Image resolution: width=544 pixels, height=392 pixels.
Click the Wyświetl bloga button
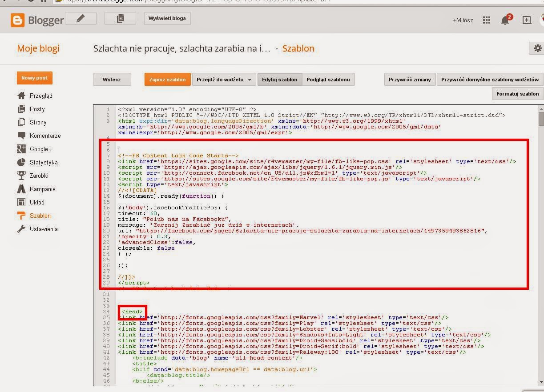coord(167,18)
